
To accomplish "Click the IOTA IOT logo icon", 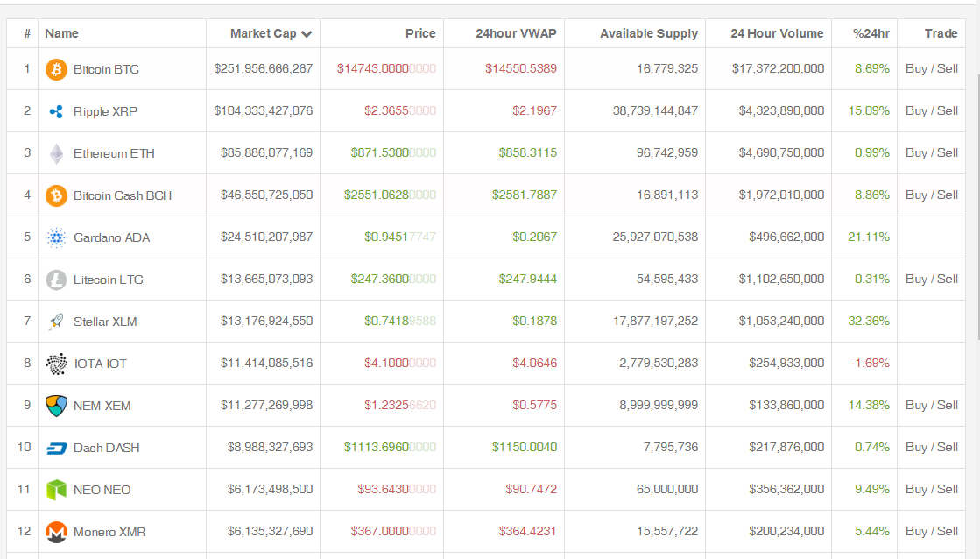I will point(56,364).
